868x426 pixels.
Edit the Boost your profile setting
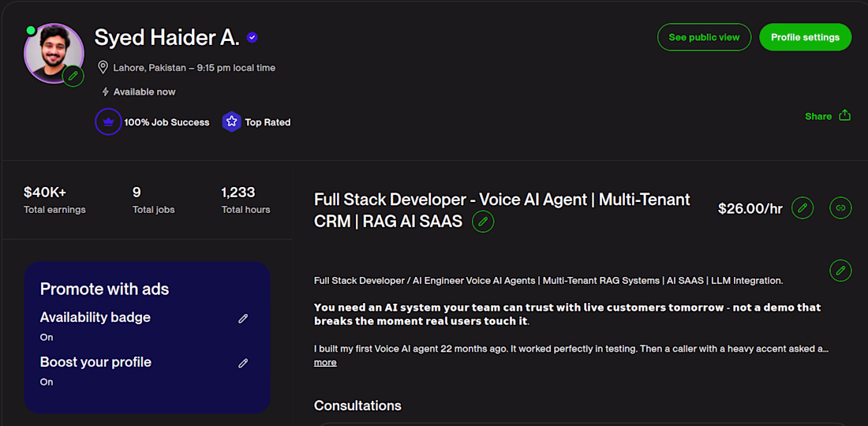243,363
